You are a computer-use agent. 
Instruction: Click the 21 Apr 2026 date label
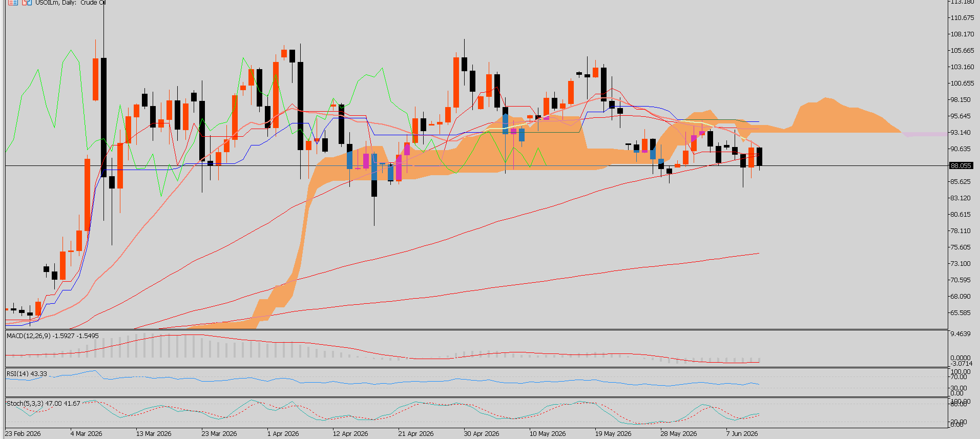[x=416, y=433]
